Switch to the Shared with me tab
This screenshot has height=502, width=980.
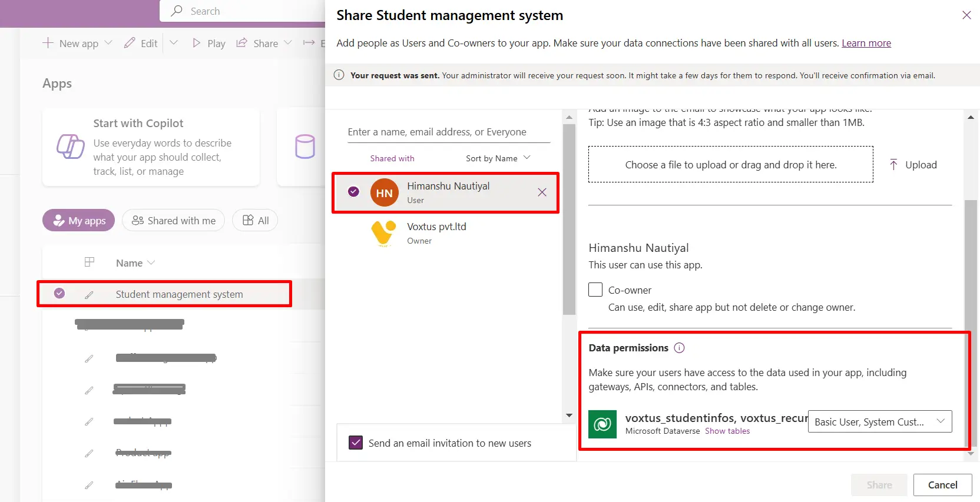pos(173,220)
